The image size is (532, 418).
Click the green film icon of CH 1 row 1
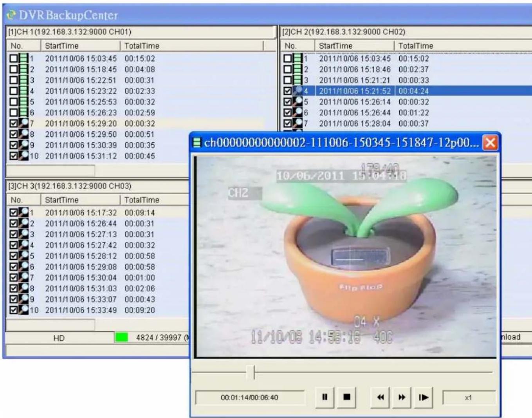(23, 58)
